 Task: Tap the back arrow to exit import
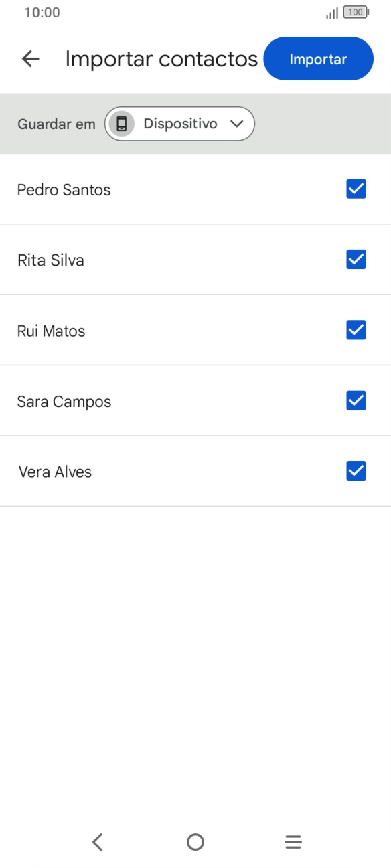pos(30,59)
